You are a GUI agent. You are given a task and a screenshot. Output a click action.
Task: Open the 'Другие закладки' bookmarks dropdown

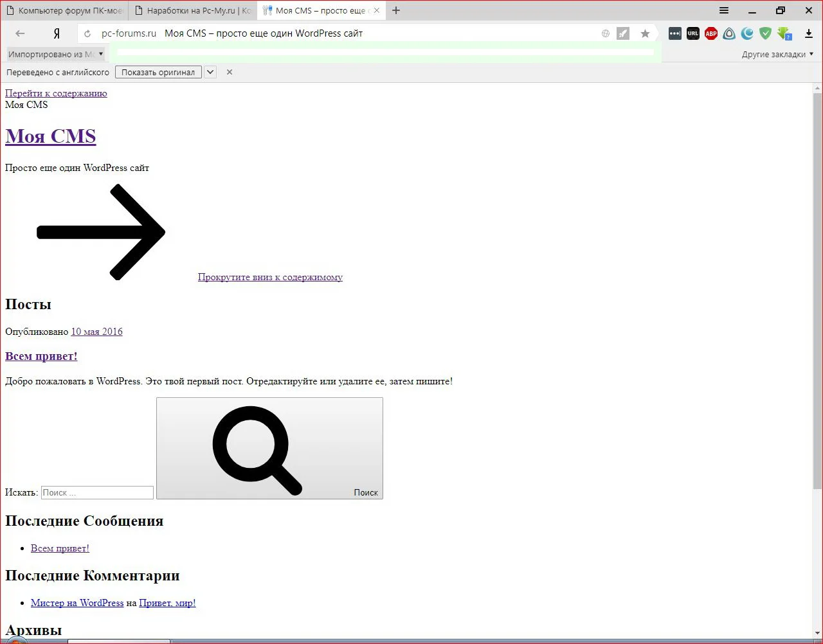coord(777,54)
